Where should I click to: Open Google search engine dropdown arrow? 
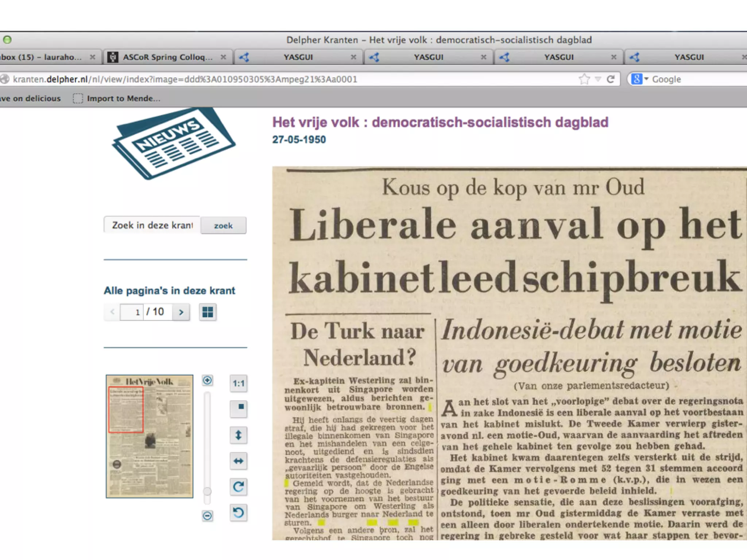646,79
